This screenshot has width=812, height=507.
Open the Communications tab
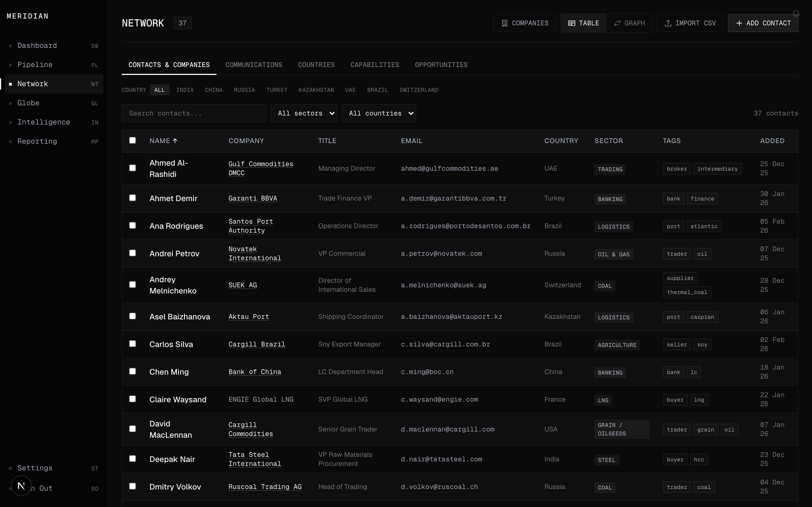coord(254,65)
